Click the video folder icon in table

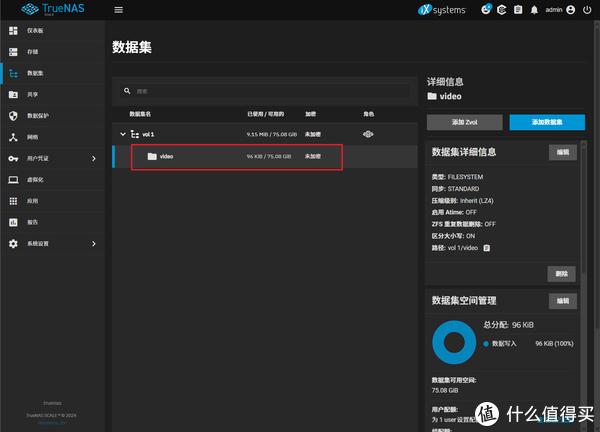152,156
